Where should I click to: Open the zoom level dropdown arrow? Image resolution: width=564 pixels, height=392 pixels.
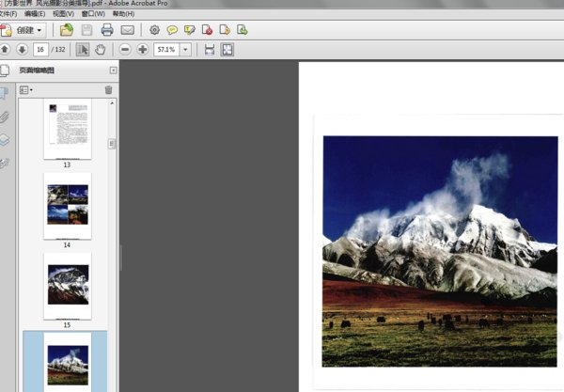(x=185, y=49)
